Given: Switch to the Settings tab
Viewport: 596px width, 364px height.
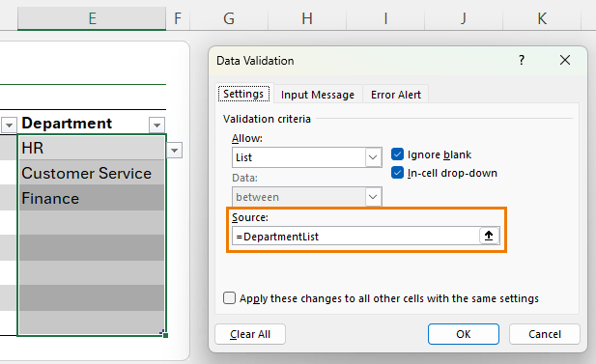Looking at the screenshot, I should click(243, 94).
